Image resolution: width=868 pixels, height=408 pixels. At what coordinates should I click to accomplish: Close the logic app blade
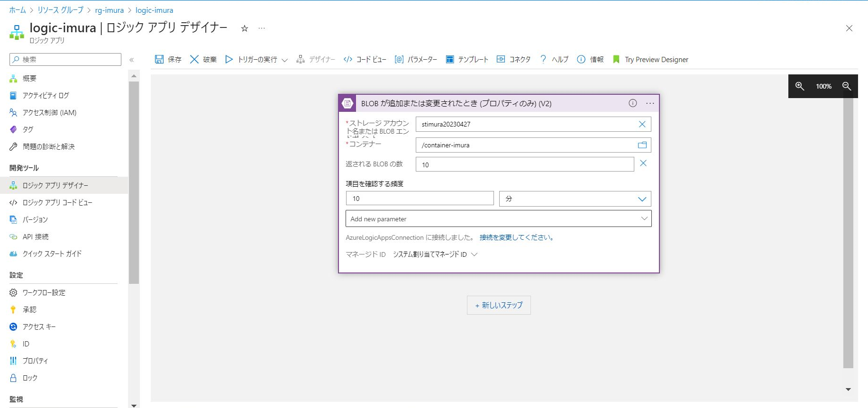[849, 28]
